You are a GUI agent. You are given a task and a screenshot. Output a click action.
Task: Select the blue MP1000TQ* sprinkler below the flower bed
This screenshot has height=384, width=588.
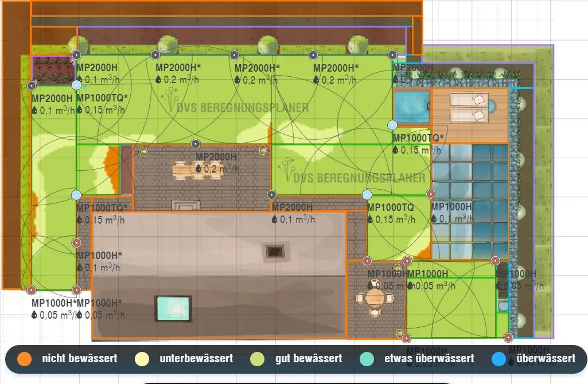click(x=76, y=85)
